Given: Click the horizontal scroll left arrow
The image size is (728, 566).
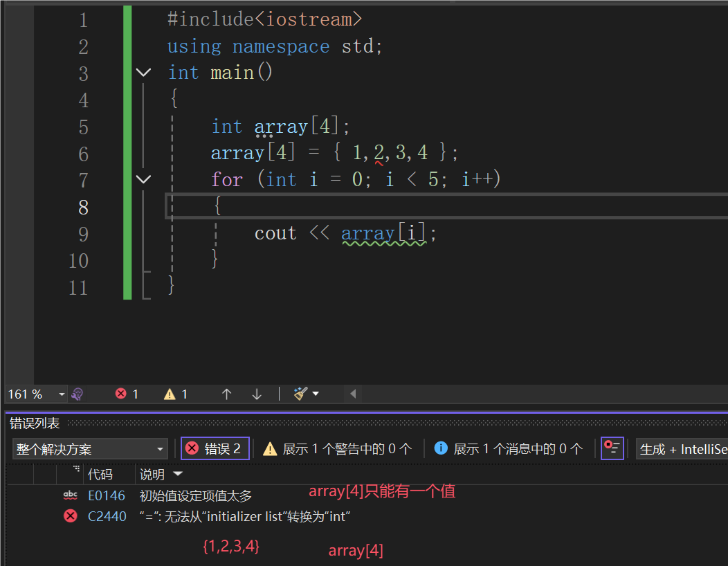Looking at the screenshot, I should pyautogui.click(x=353, y=394).
